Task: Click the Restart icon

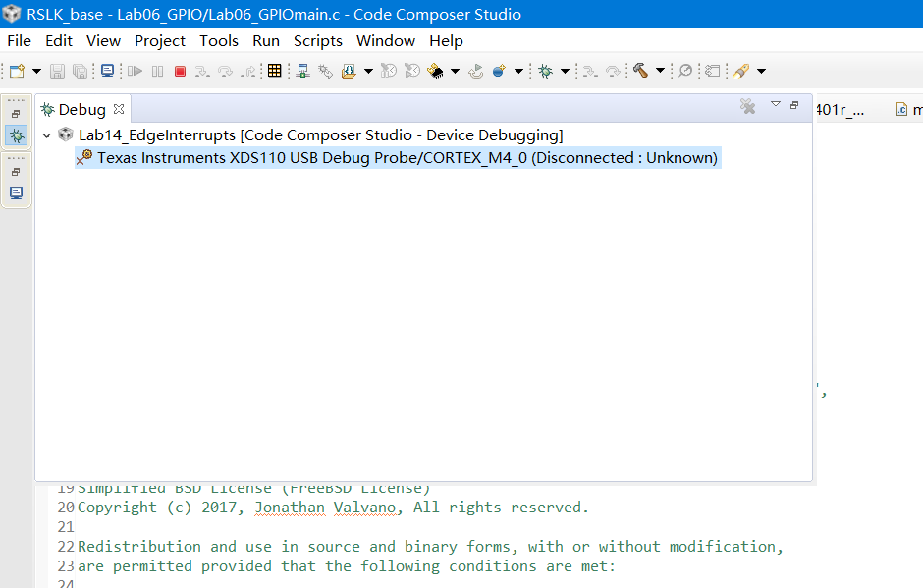Action: 475,72
